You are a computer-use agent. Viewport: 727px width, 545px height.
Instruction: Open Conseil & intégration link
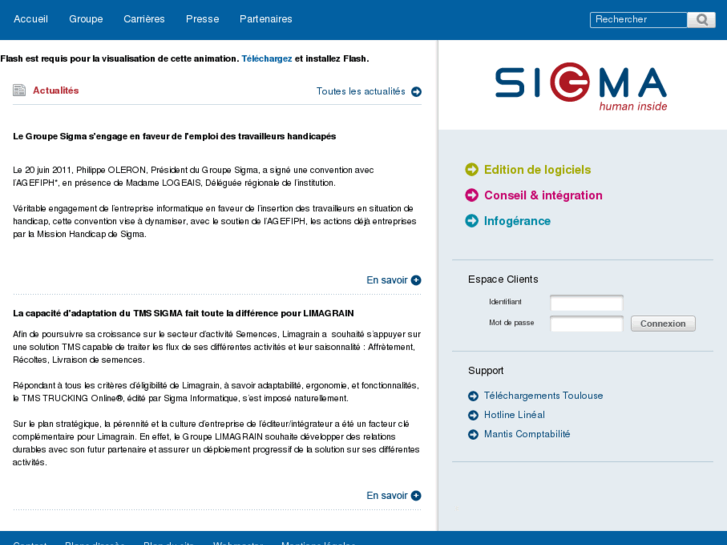[x=543, y=195]
